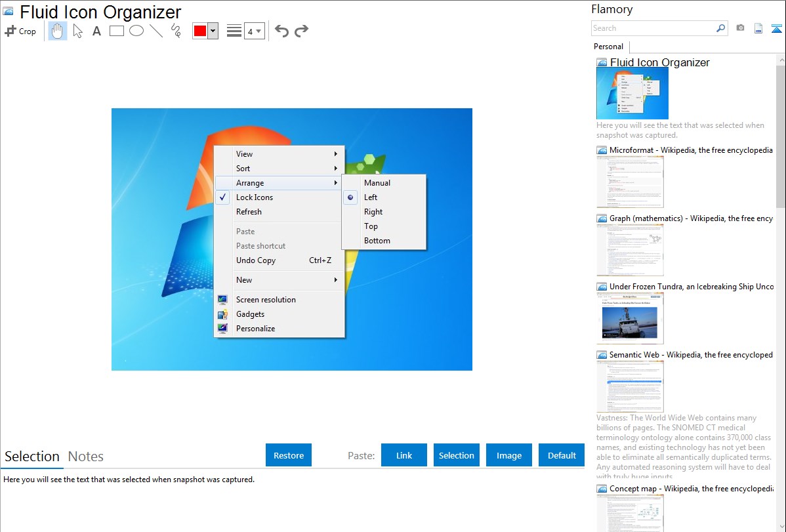Open the snapshot camera icon in Flamory panel
Viewport: 786px width, 532px height.
741,28
